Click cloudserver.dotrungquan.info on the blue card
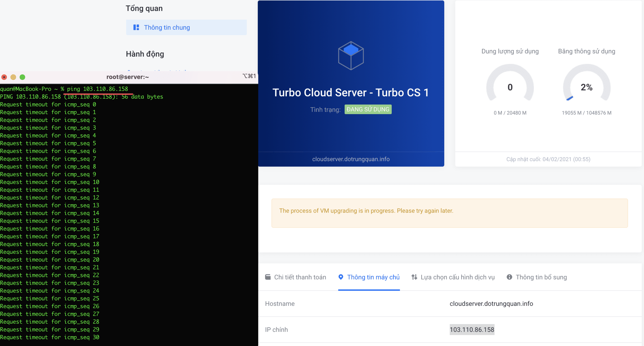Image resolution: width=644 pixels, height=346 pixels. coord(351,159)
